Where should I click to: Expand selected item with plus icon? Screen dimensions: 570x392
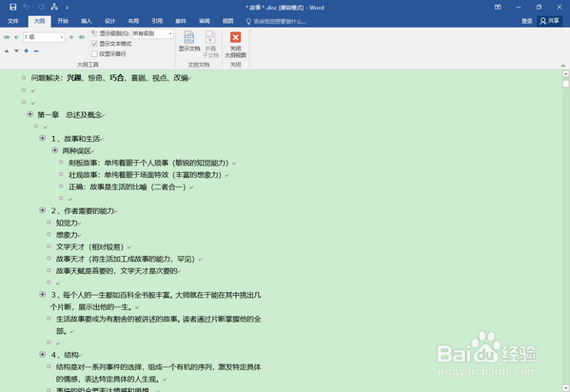tap(27, 51)
